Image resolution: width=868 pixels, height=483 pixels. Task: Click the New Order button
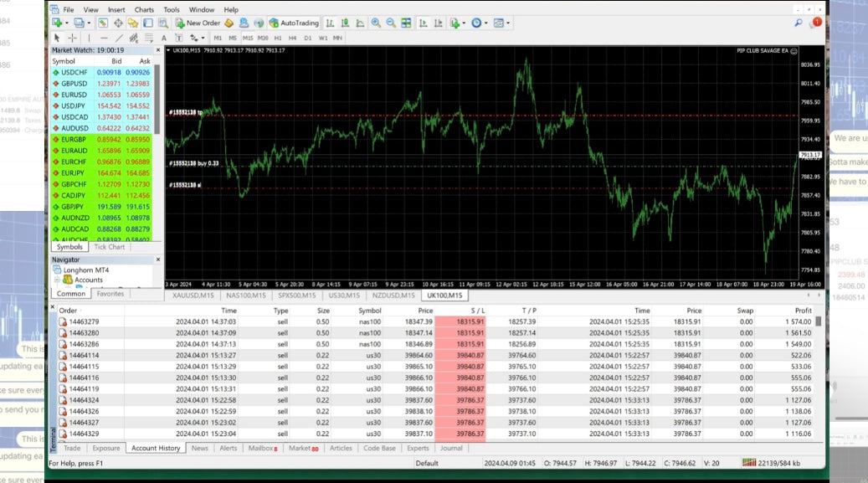198,23
